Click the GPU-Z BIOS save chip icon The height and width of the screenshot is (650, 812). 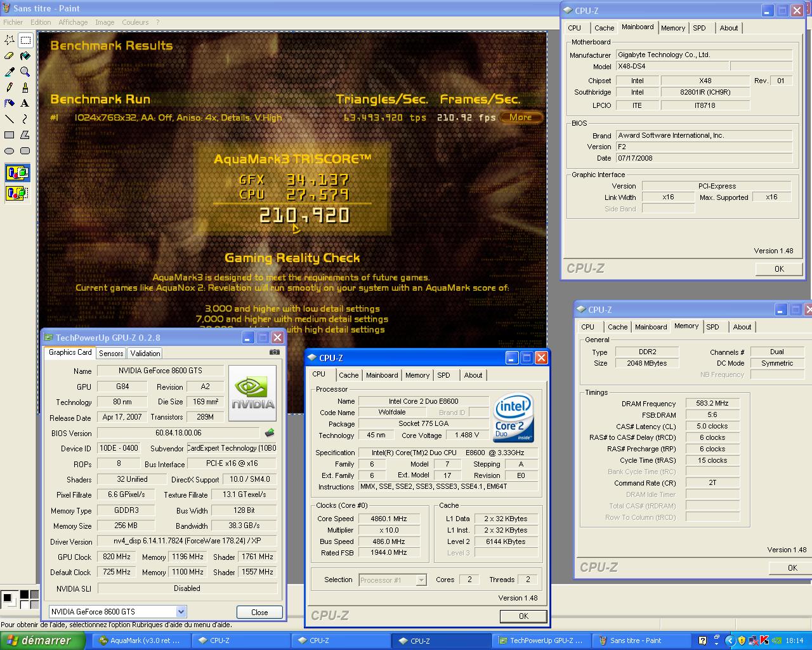tap(270, 433)
